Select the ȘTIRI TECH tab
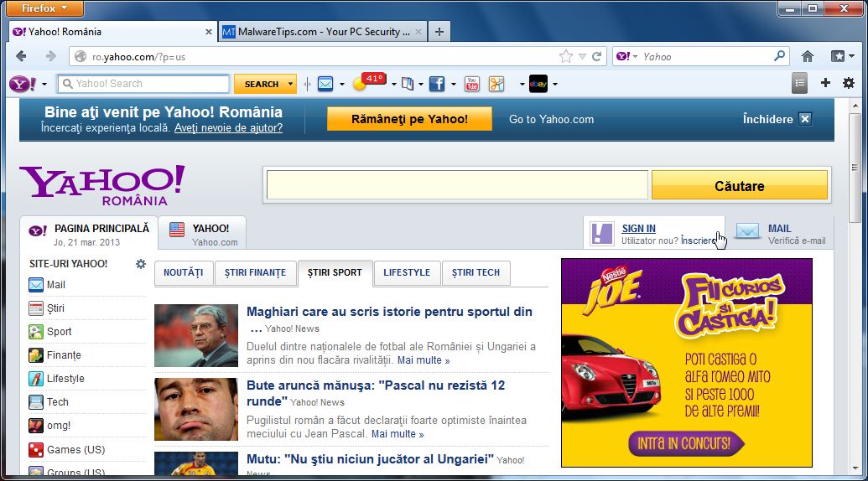 476,272
